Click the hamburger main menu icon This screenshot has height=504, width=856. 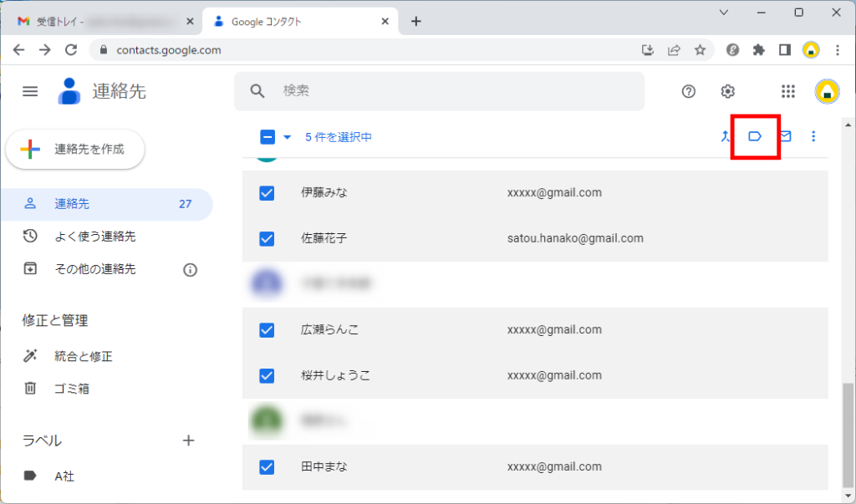30,92
